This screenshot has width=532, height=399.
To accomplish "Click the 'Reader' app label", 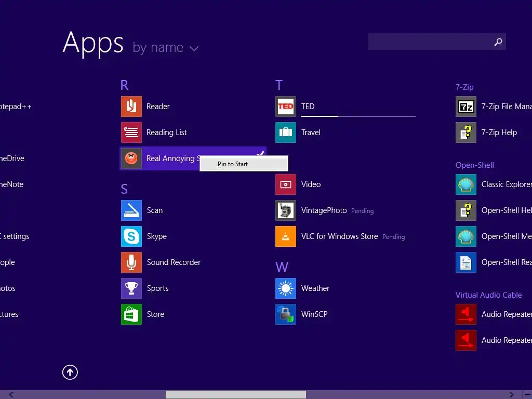I will tap(158, 107).
